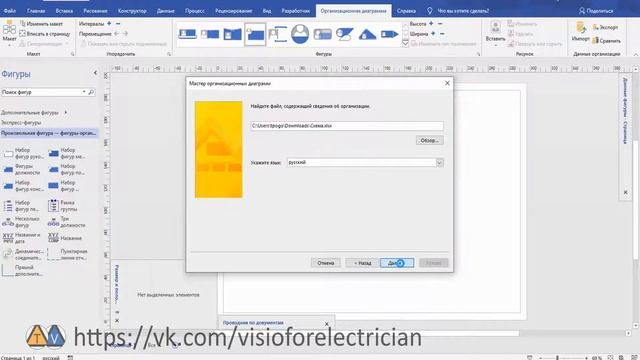Select the triangle shape style
This screenshot has height=360, width=640.
tap(367, 34)
